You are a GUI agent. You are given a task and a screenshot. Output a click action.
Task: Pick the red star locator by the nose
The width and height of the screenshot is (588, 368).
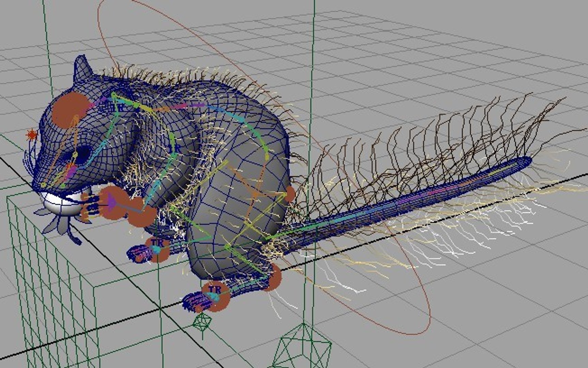[32, 135]
